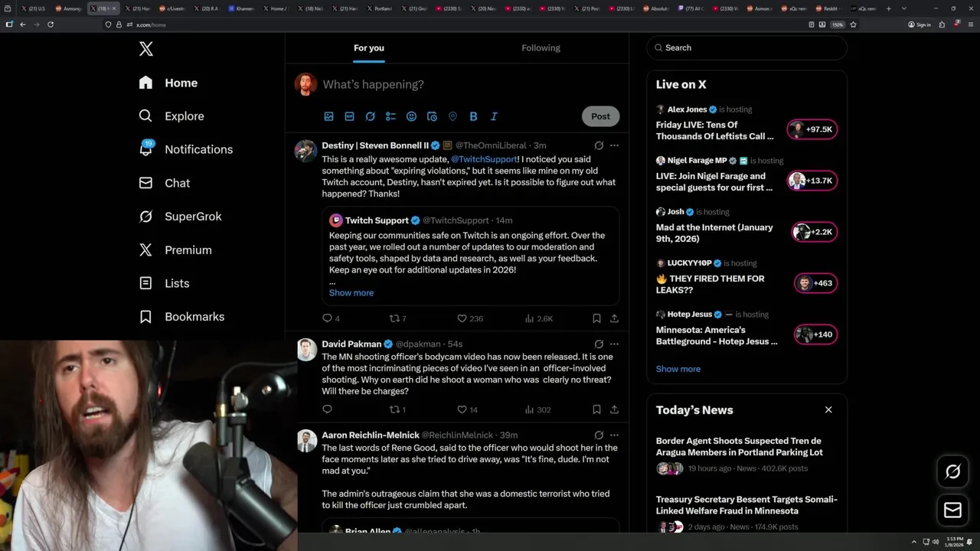Reply to David Pakman's post
980x551 pixels.
click(x=327, y=409)
